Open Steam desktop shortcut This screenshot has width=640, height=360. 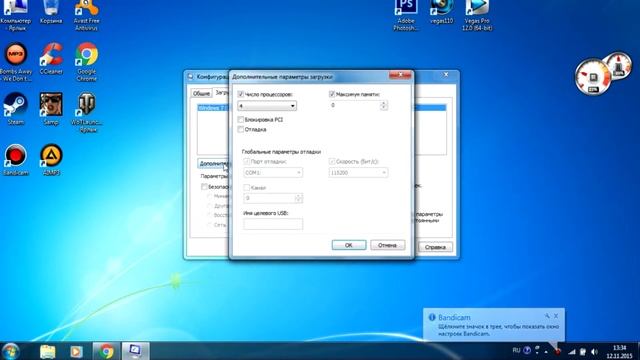pyautogui.click(x=16, y=109)
